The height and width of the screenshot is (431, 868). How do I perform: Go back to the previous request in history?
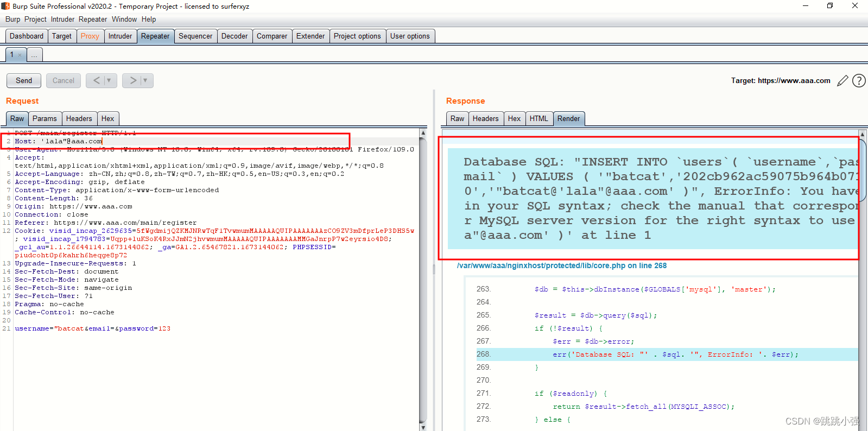tap(97, 80)
